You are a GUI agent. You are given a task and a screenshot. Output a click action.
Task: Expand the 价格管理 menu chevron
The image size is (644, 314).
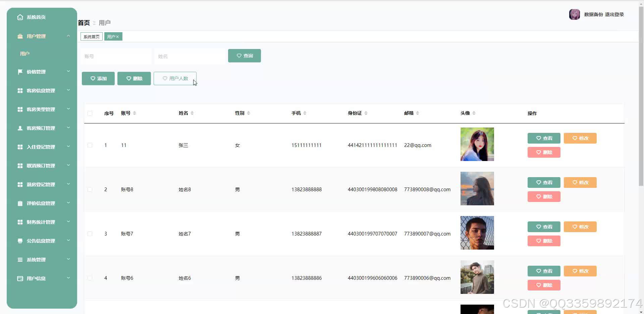click(x=68, y=71)
